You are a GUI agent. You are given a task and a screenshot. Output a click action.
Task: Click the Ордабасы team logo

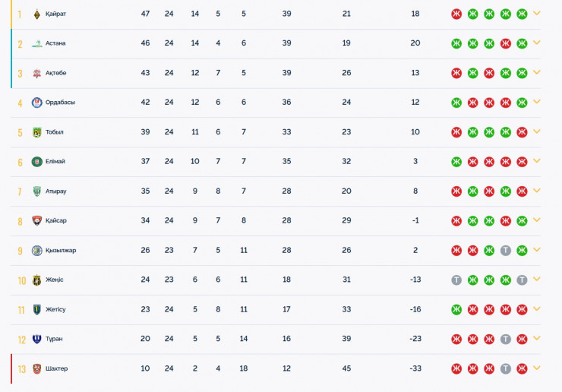click(36, 103)
